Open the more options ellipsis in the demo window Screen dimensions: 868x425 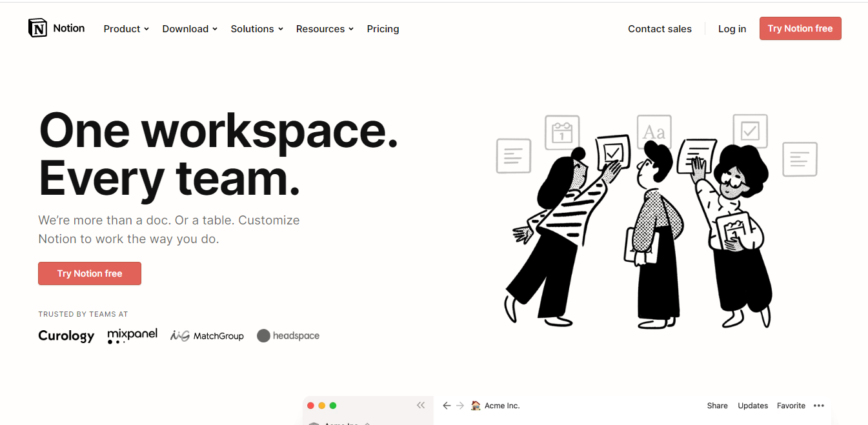(819, 405)
